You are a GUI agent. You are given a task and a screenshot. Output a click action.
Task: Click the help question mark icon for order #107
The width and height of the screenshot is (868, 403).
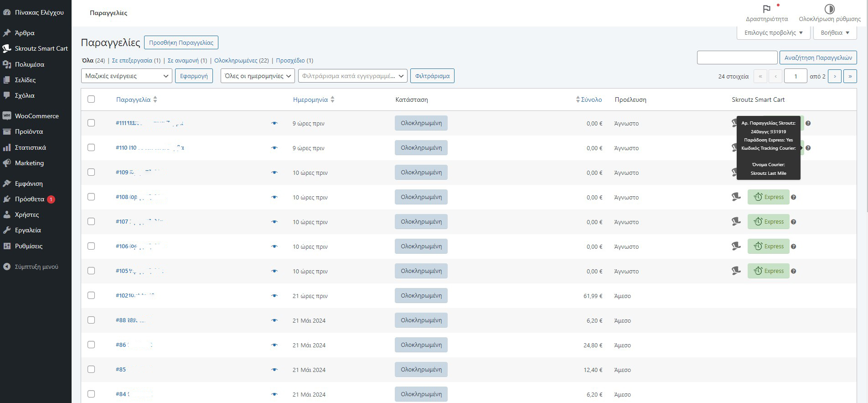[793, 222]
